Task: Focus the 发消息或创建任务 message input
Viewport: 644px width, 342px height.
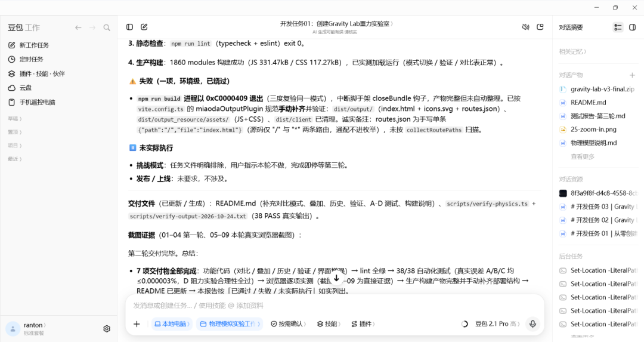Action: [335, 306]
